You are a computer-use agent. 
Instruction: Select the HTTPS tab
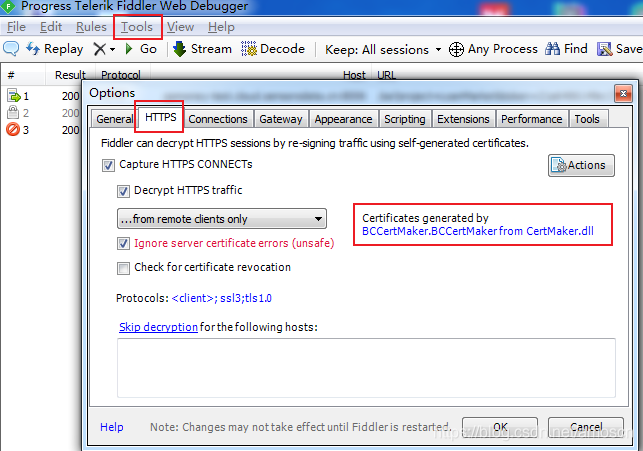click(x=160, y=117)
